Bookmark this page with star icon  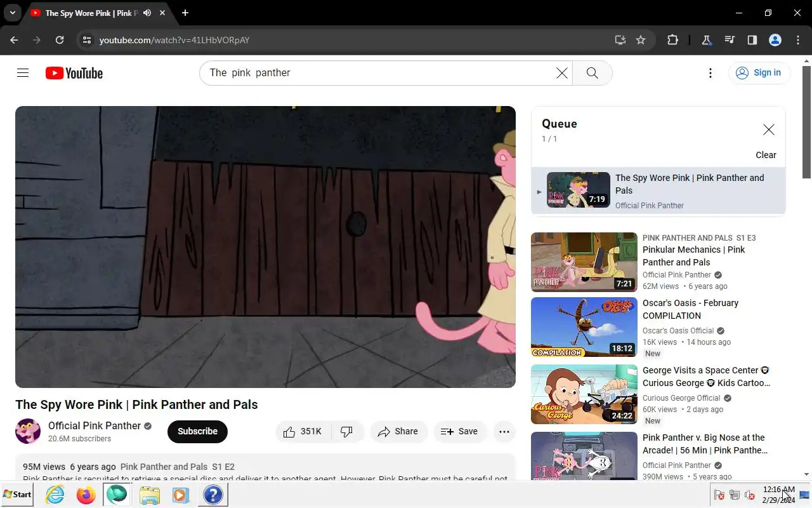641,40
